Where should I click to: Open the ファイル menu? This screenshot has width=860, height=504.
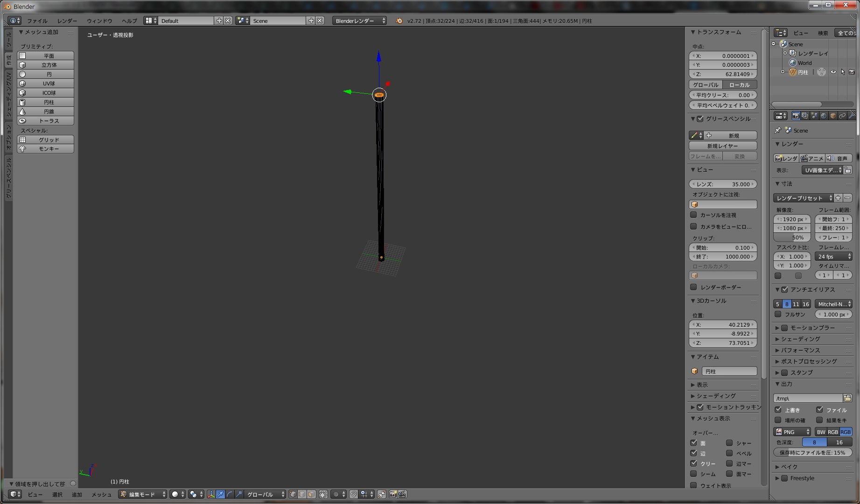[x=37, y=21]
